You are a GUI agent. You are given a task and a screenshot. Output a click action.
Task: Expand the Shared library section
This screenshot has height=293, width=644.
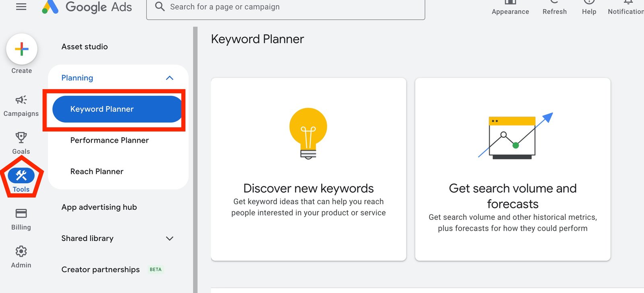click(169, 238)
